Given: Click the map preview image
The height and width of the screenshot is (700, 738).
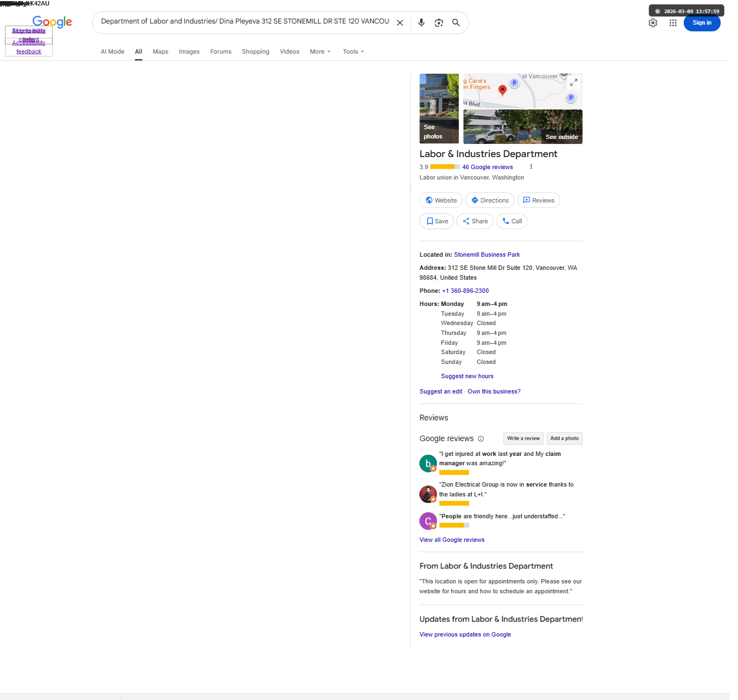Looking at the screenshot, I should click(523, 91).
